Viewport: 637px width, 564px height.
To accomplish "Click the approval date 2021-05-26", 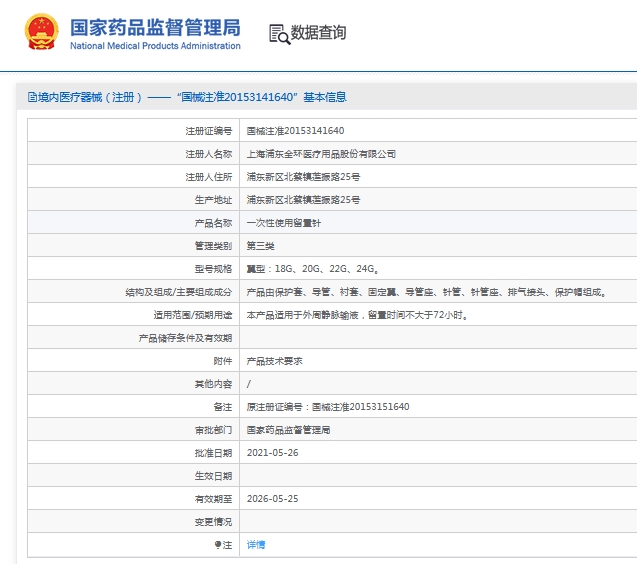I will click(273, 453).
